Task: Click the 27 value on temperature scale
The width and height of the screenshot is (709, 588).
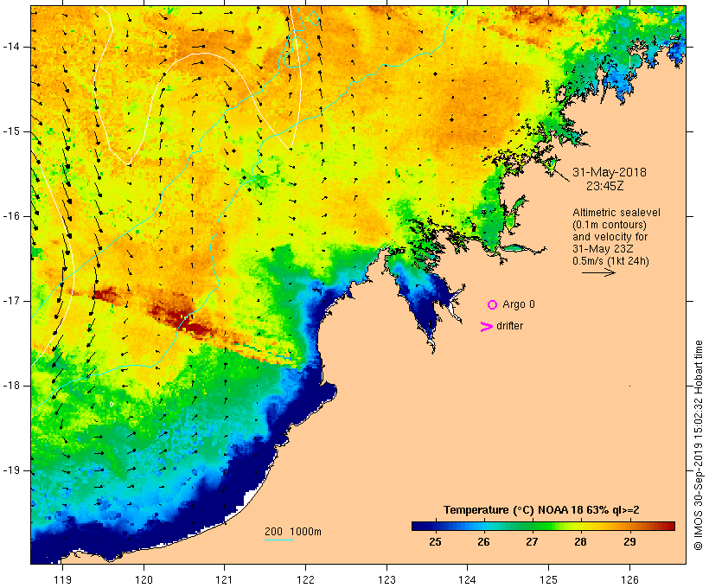Action: pos(532,542)
